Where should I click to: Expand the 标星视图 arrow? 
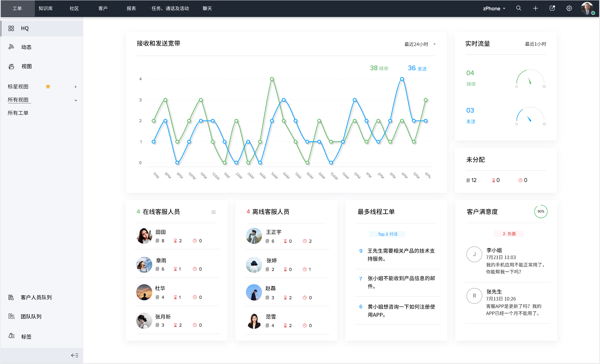[76, 87]
